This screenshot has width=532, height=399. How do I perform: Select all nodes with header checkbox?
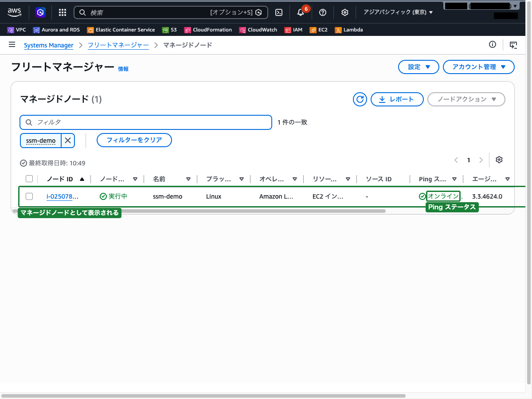tap(29, 179)
